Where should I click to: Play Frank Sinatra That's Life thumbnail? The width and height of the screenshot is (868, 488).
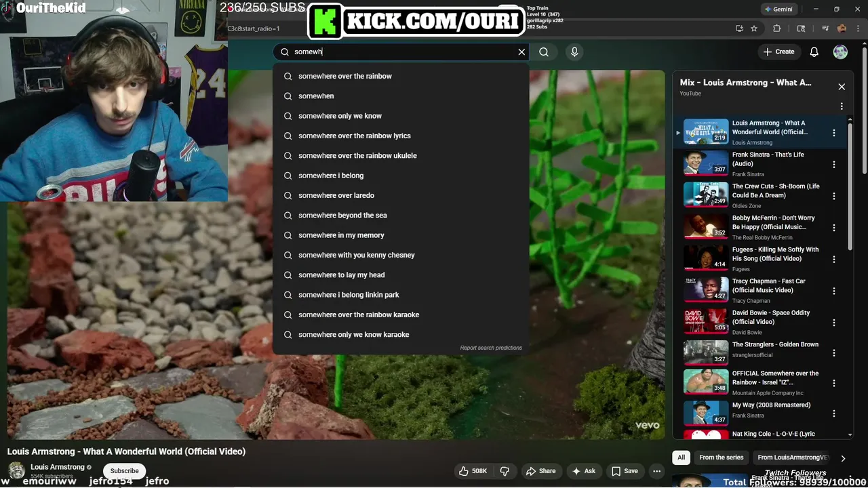coord(706,163)
